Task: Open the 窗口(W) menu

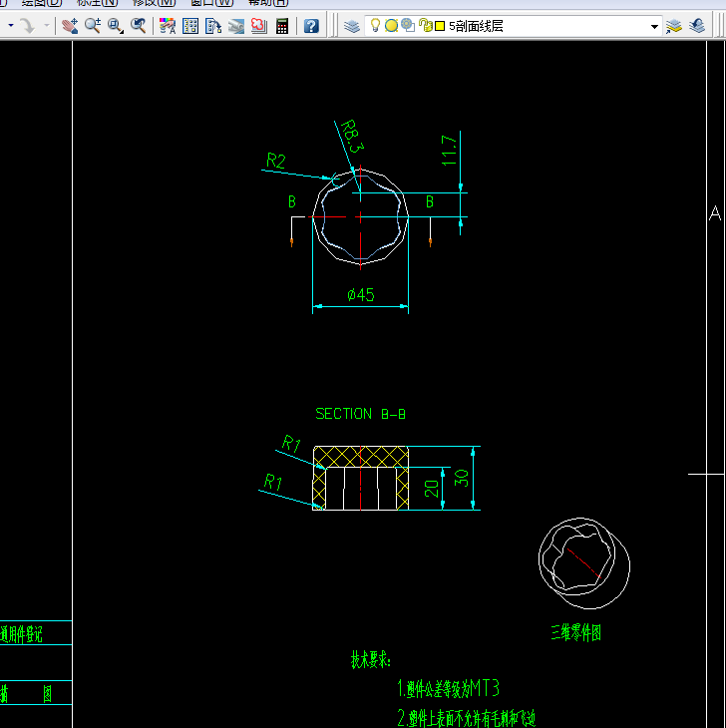Action: click(x=212, y=3)
